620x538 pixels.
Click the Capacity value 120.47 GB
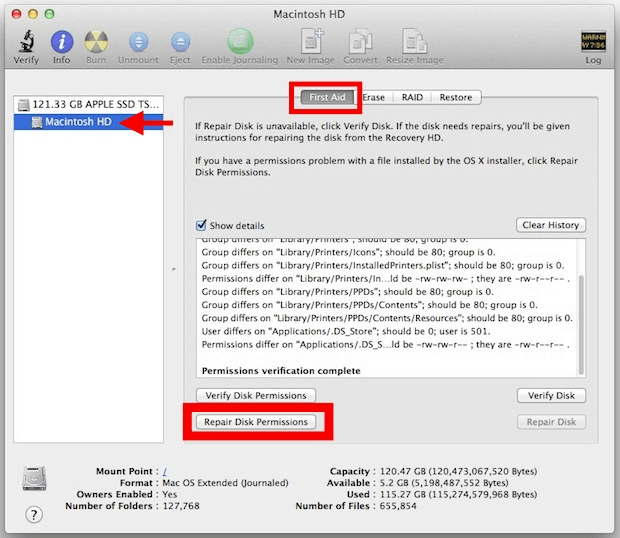click(458, 471)
